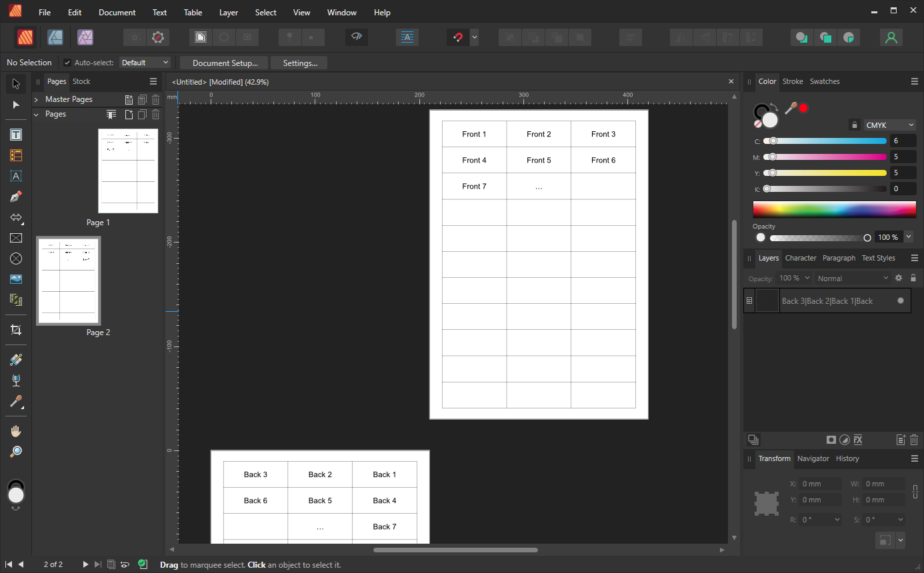
Task: Select the Pen tool
Action: (x=16, y=197)
